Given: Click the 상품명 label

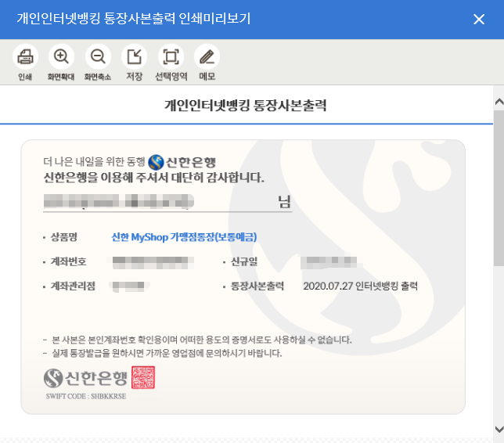Looking at the screenshot, I should tap(64, 237).
